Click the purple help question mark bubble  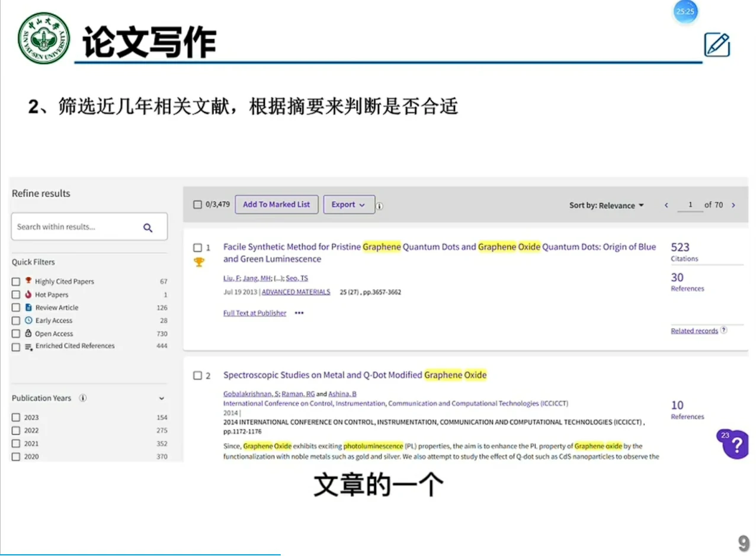point(738,443)
